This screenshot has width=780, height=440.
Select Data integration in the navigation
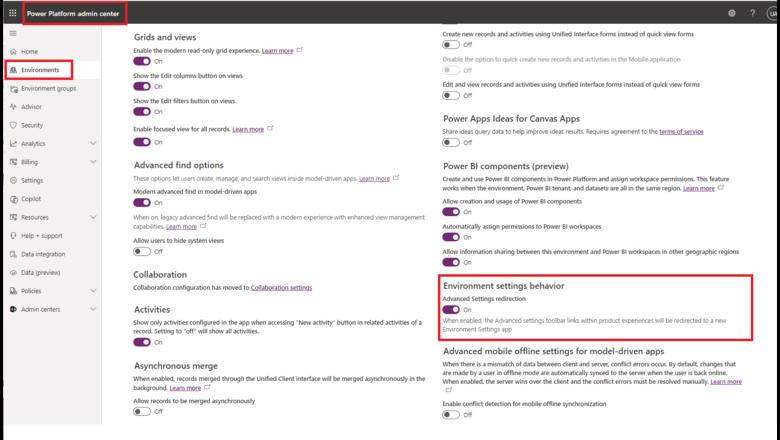43,254
